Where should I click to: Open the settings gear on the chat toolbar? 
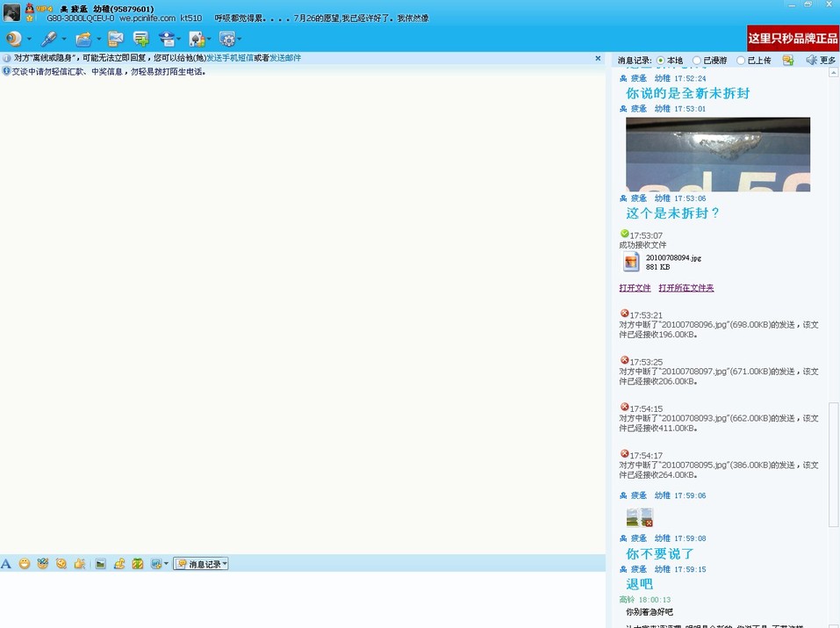click(228, 39)
